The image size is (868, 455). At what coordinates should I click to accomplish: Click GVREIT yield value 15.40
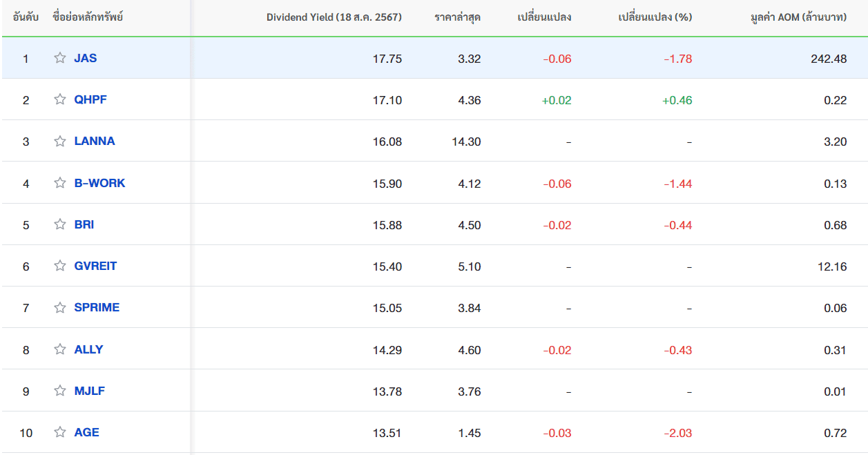(x=387, y=267)
